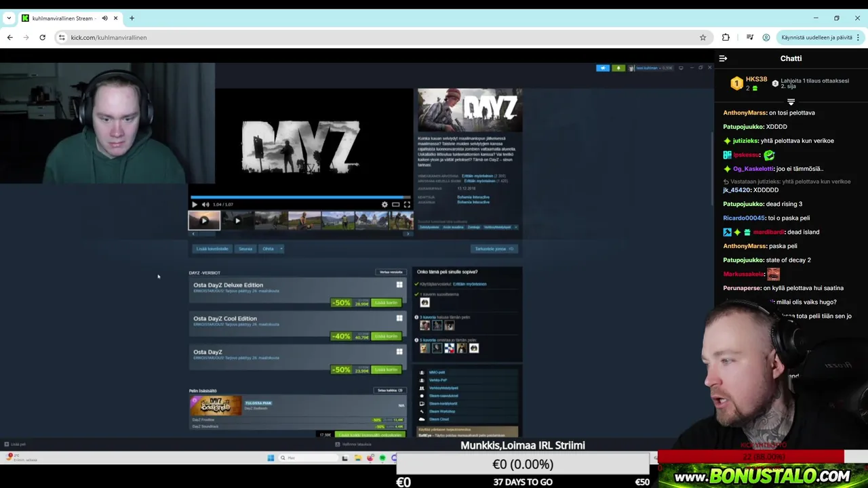
Task: View site information icon in address bar
Action: tap(62, 37)
